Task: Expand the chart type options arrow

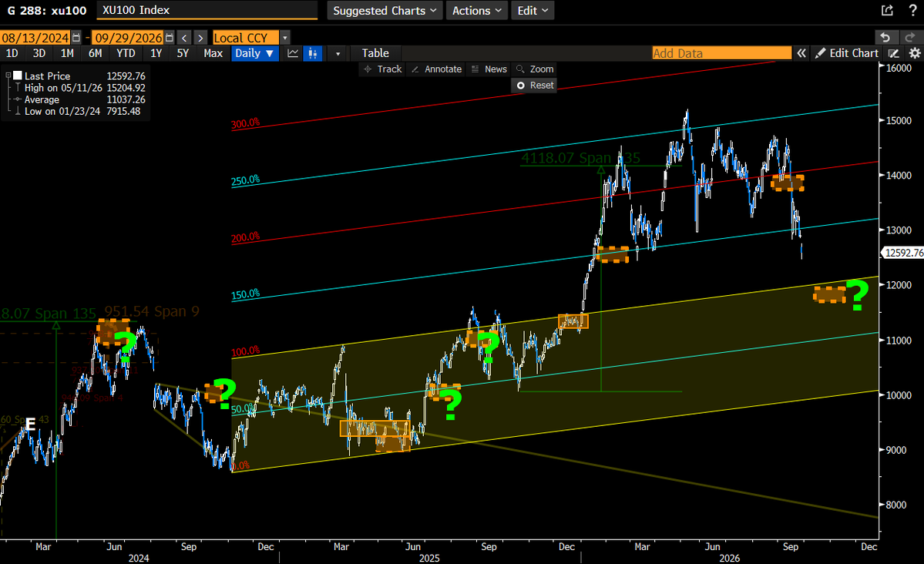Action: pos(338,53)
